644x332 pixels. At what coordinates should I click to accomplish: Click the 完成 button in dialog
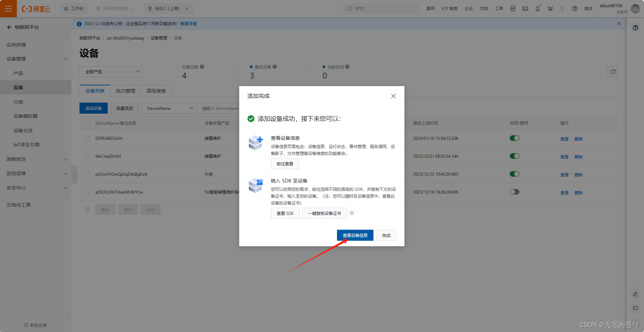coord(386,235)
